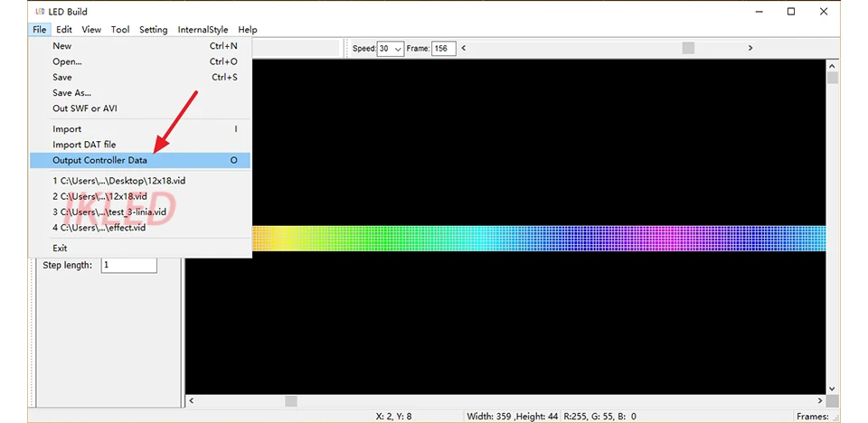Open the InternalStyle menu
This screenshot has width=868, height=423.
203,29
